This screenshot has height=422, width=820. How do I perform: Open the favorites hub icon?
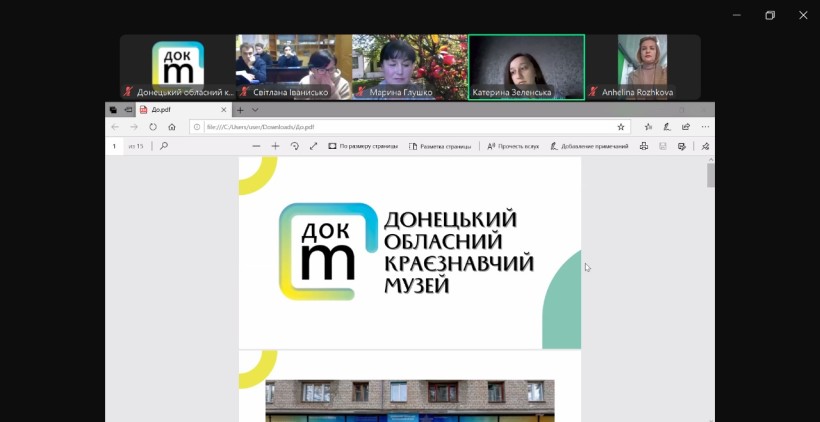(x=648, y=127)
